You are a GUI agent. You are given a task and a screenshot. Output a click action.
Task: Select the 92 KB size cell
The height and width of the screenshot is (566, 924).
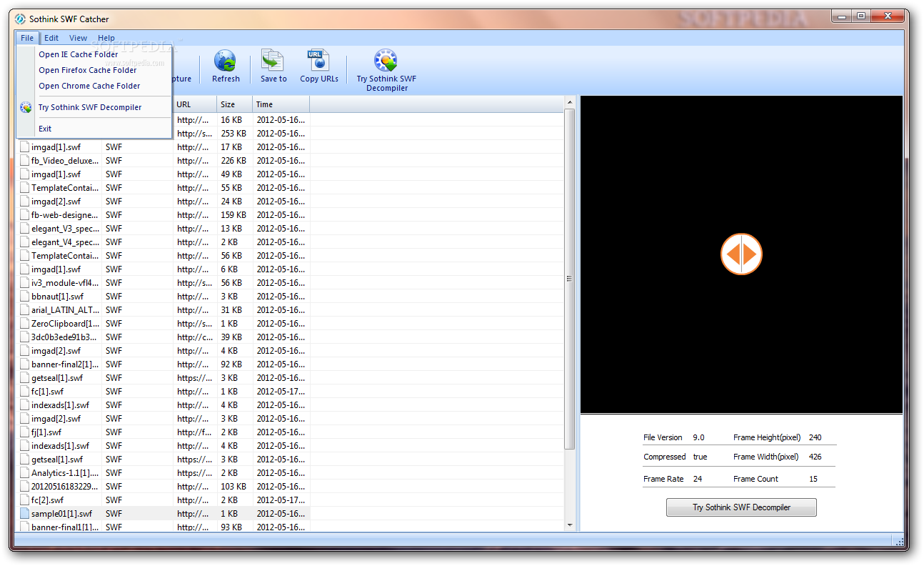point(231,364)
